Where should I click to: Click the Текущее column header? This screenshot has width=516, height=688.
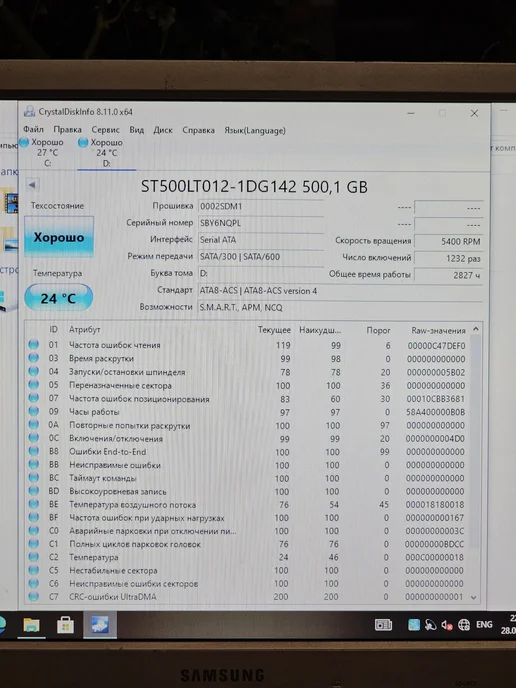274,330
